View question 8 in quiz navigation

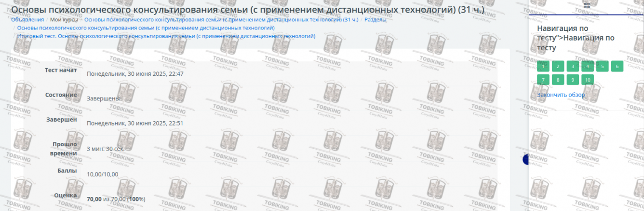tap(558, 80)
